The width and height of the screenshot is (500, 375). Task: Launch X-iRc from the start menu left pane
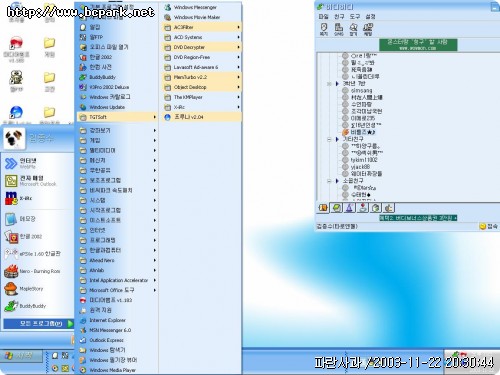point(37,198)
